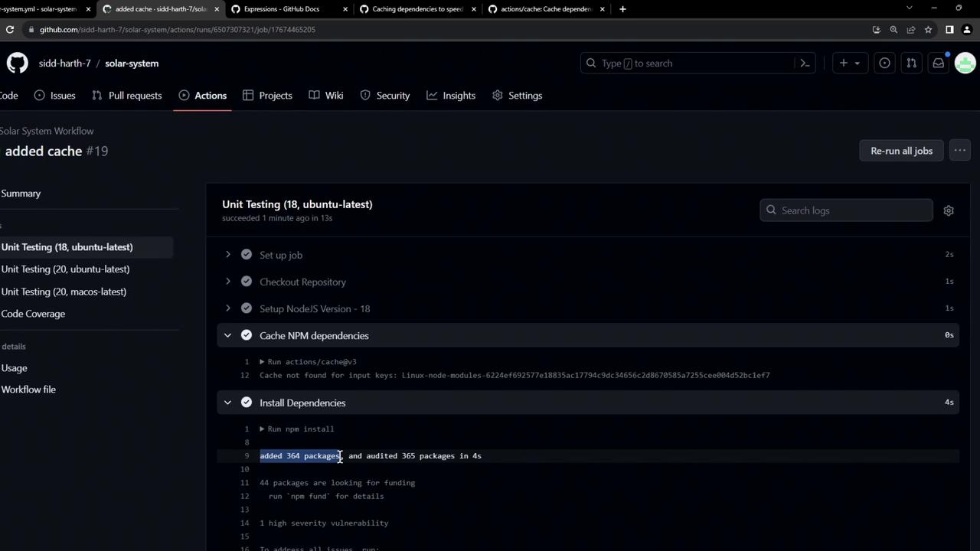
Task: Open the workflow run more options menu
Action: 959,151
